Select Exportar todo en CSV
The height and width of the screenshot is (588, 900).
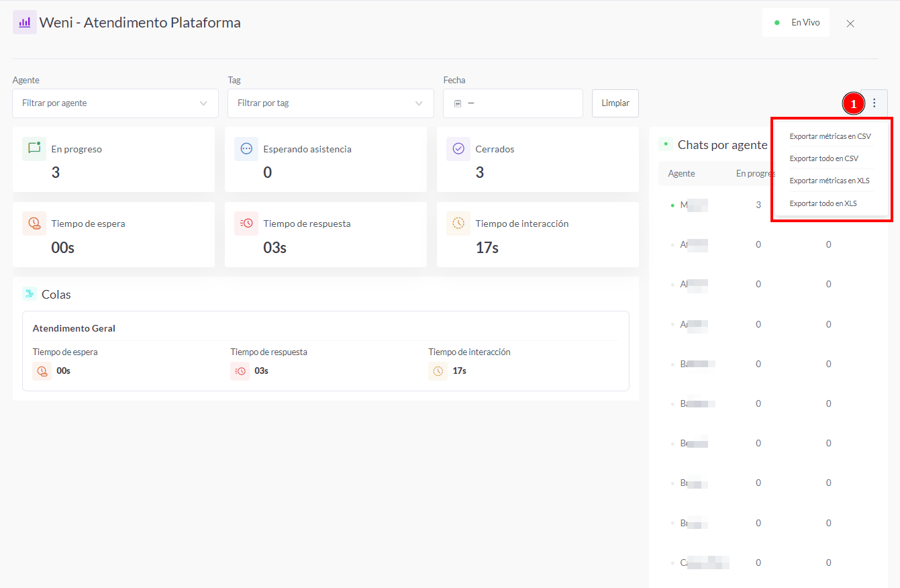tap(823, 158)
